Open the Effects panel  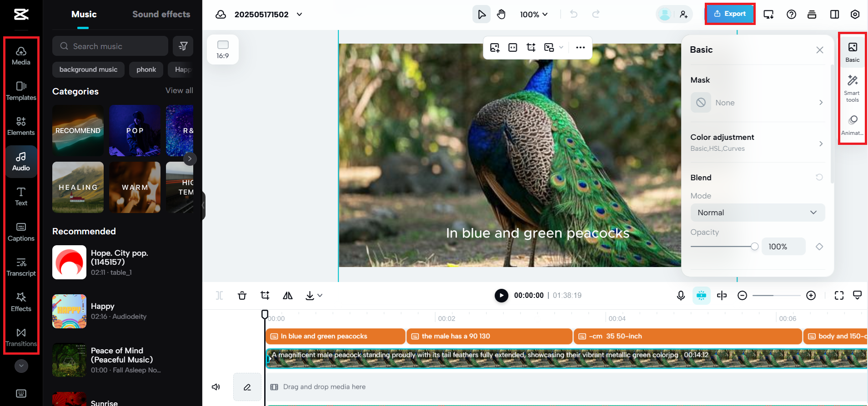(21, 302)
